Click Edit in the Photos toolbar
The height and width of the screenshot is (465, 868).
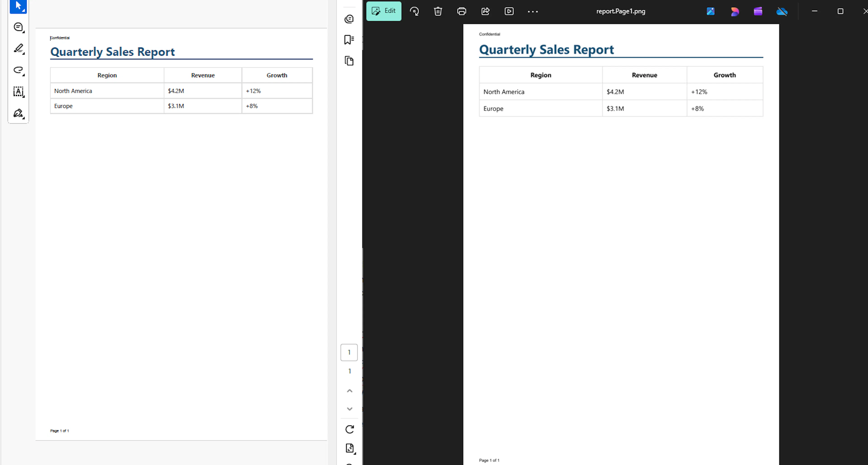pyautogui.click(x=384, y=11)
